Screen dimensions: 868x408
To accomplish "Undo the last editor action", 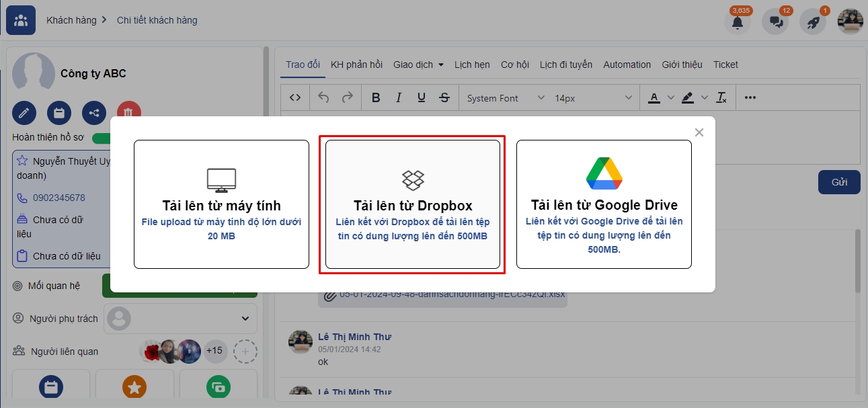I will coord(323,97).
